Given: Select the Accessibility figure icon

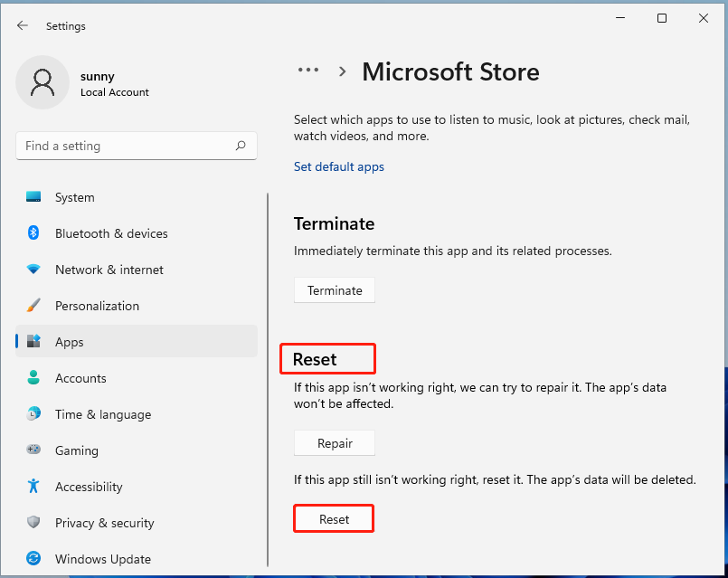Looking at the screenshot, I should (33, 487).
